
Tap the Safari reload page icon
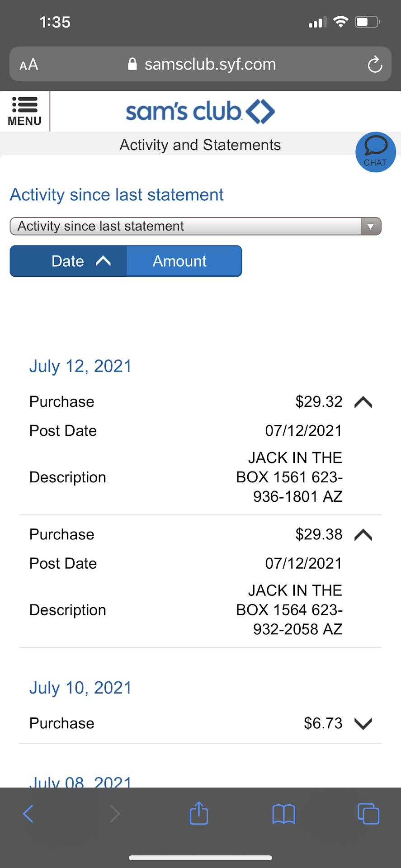point(375,65)
